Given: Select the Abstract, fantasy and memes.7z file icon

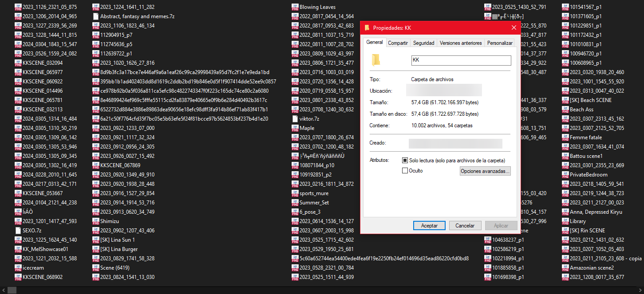Looking at the screenshot, I should tap(95, 16).
